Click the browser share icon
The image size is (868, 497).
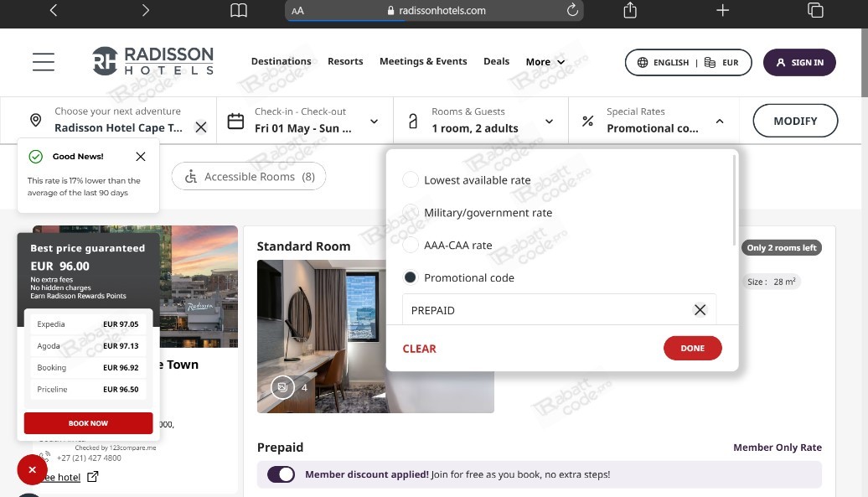pyautogui.click(x=629, y=11)
